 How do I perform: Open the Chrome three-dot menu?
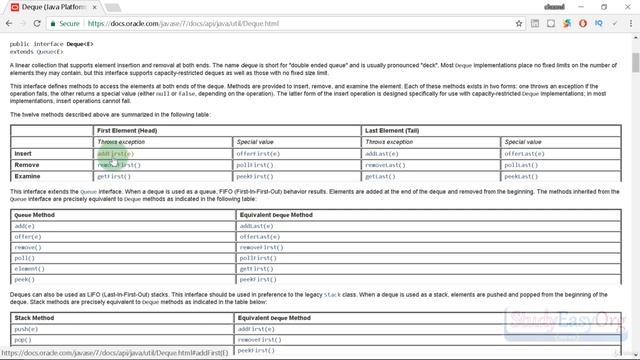[631, 24]
